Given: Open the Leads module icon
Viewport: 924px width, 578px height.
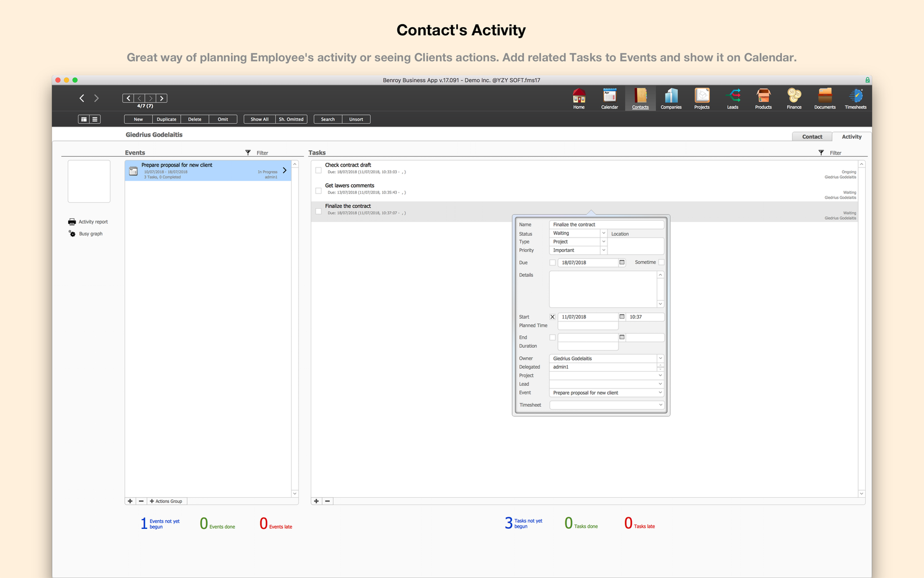Looking at the screenshot, I should [x=732, y=97].
